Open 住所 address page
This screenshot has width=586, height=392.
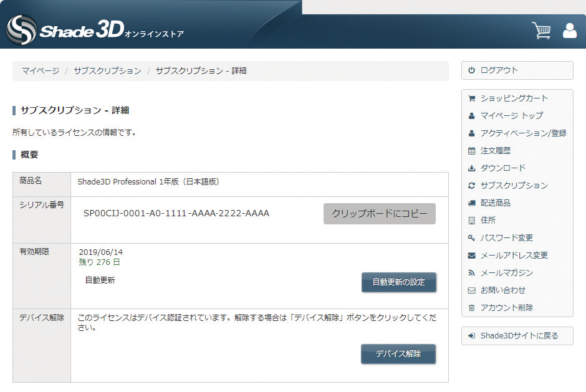point(488,221)
